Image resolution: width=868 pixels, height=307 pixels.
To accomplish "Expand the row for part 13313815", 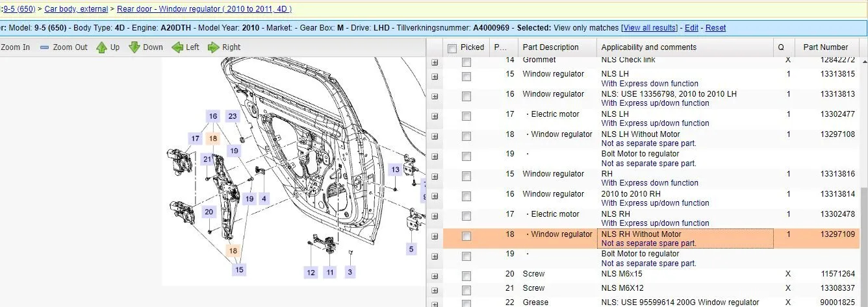I will [x=435, y=77].
